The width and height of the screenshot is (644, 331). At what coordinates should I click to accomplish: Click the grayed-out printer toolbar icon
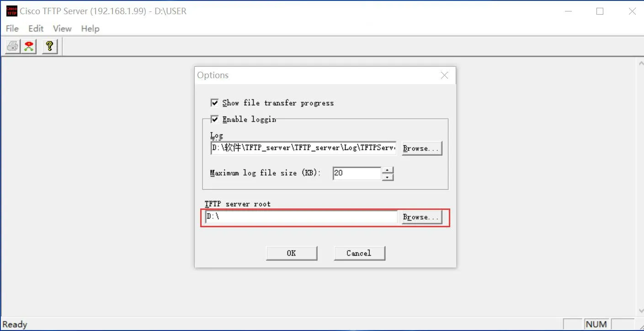pos(13,46)
